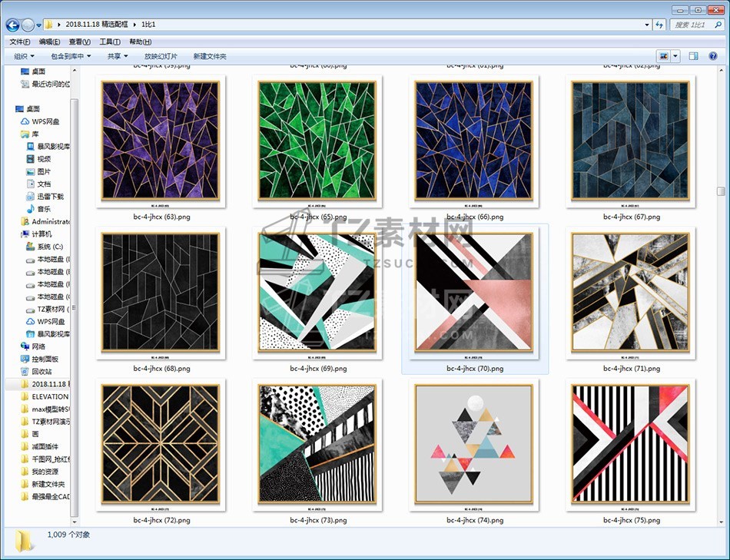The image size is (730, 560).
Task: Expand the 组织 dropdown menu
Action: point(25,56)
